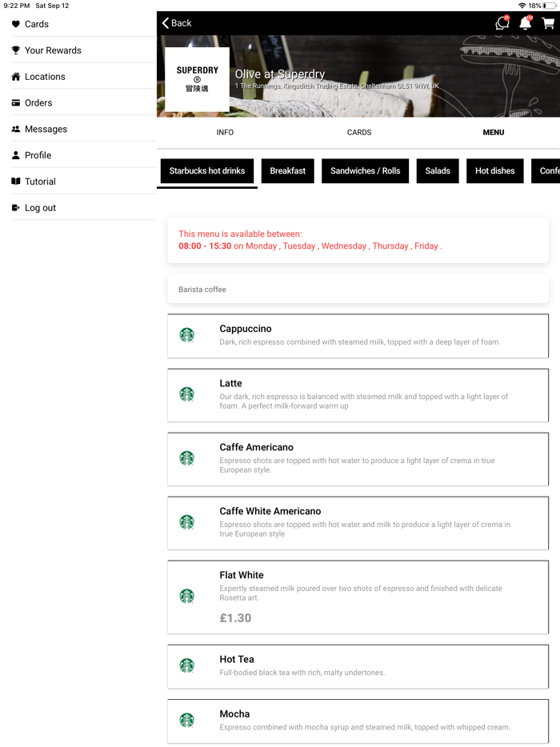Select the Caffe White Americano item title
This screenshot has height=747, width=560.
[270, 511]
